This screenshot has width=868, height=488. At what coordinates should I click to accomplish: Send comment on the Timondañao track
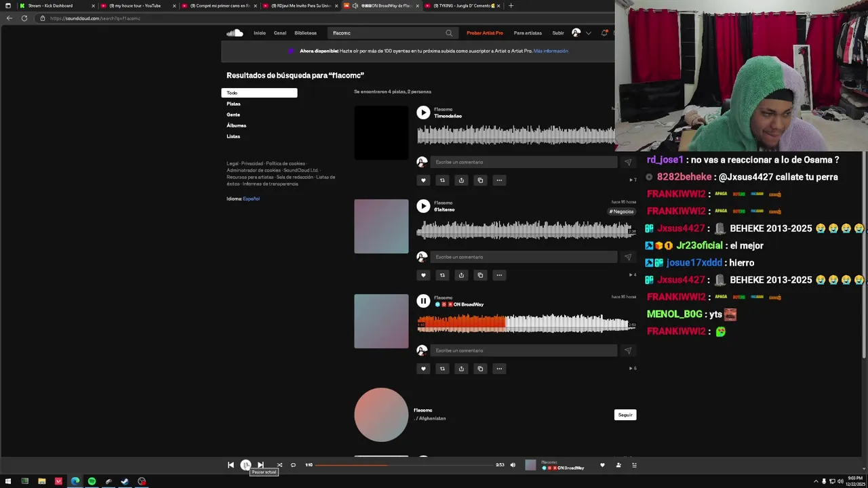pyautogui.click(x=627, y=162)
